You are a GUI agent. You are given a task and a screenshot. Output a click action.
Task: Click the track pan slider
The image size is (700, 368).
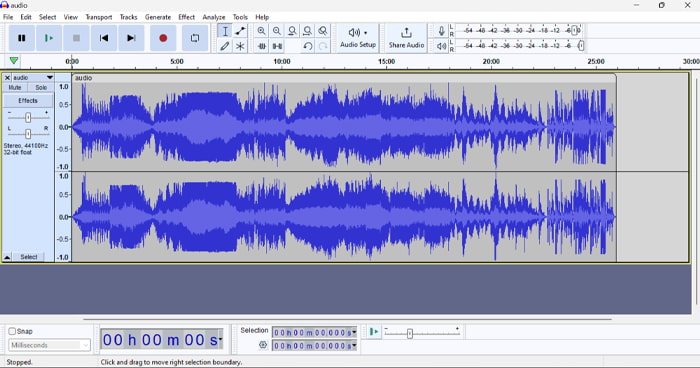[28, 134]
